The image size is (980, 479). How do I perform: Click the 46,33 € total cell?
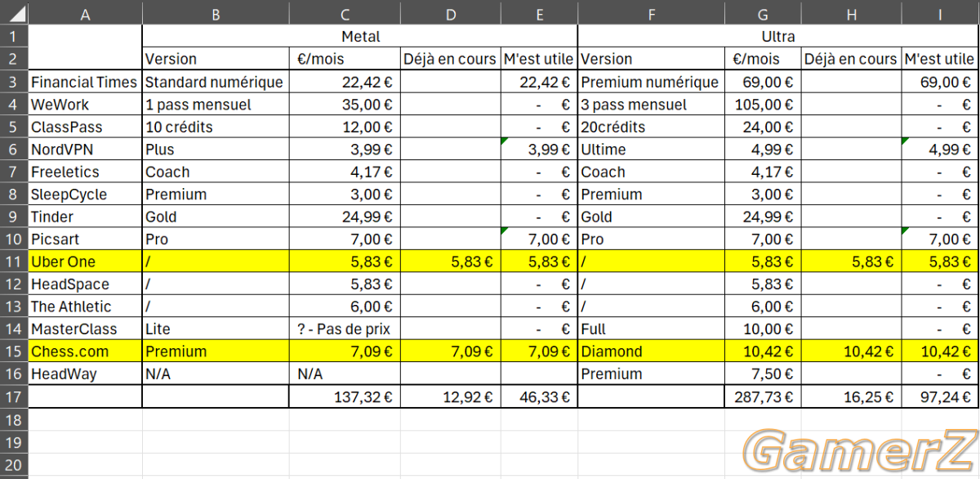point(539,397)
